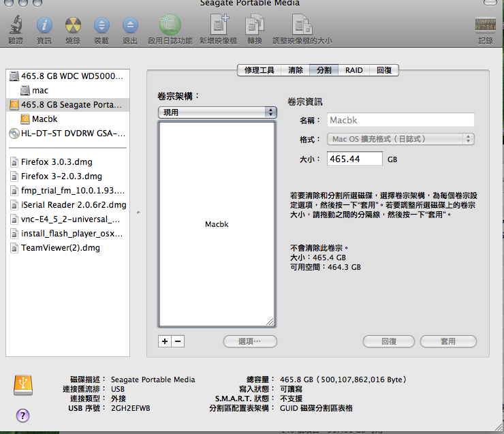Click the sidebar splitter handle dot

pyautogui.click(x=138, y=213)
